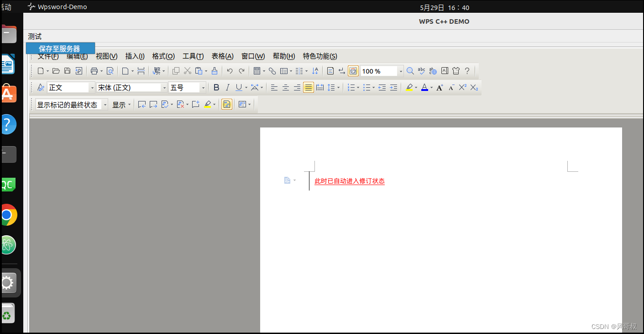Image resolution: width=644 pixels, height=334 pixels.
Task: Toggle bold formatting
Action: pos(216,87)
